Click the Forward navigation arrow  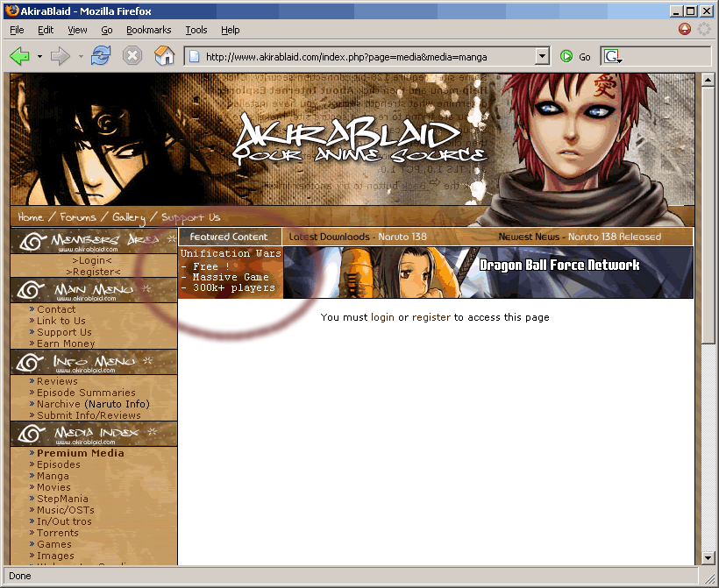pyautogui.click(x=60, y=56)
